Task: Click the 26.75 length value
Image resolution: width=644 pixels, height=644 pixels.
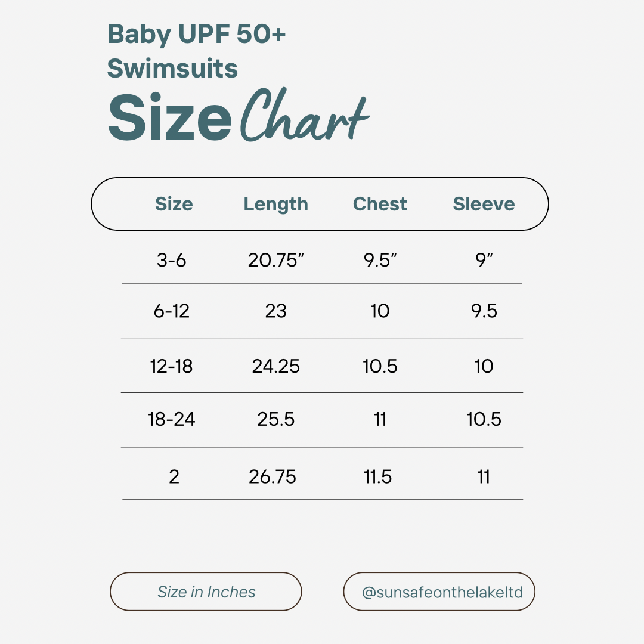Action: [273, 476]
